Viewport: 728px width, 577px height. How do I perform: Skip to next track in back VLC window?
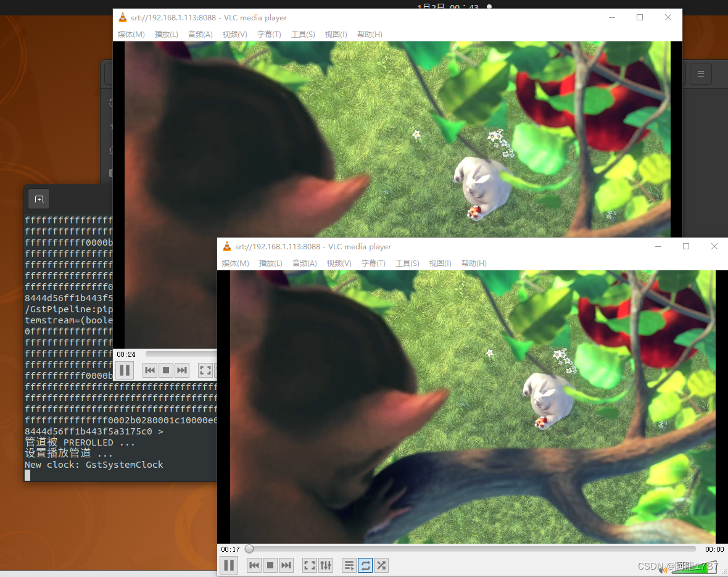tap(182, 370)
